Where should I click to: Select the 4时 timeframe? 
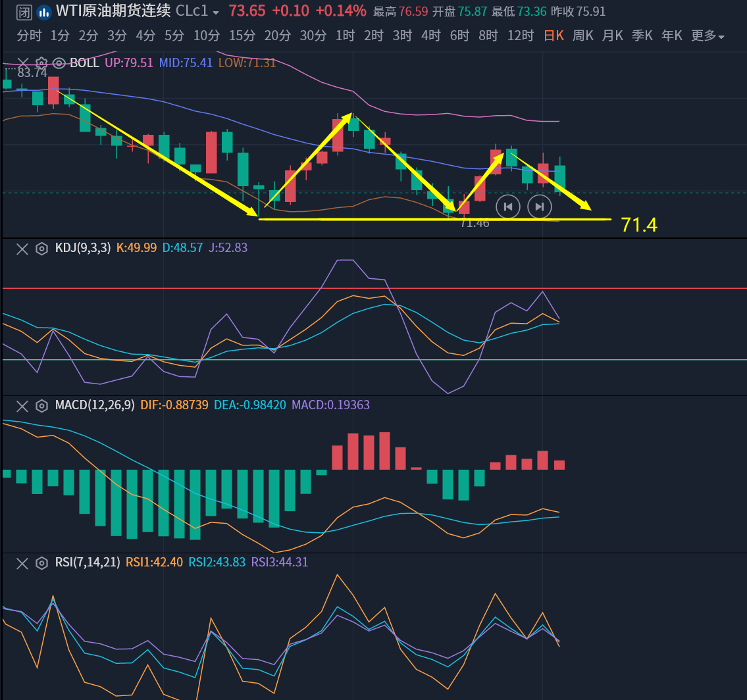431,36
